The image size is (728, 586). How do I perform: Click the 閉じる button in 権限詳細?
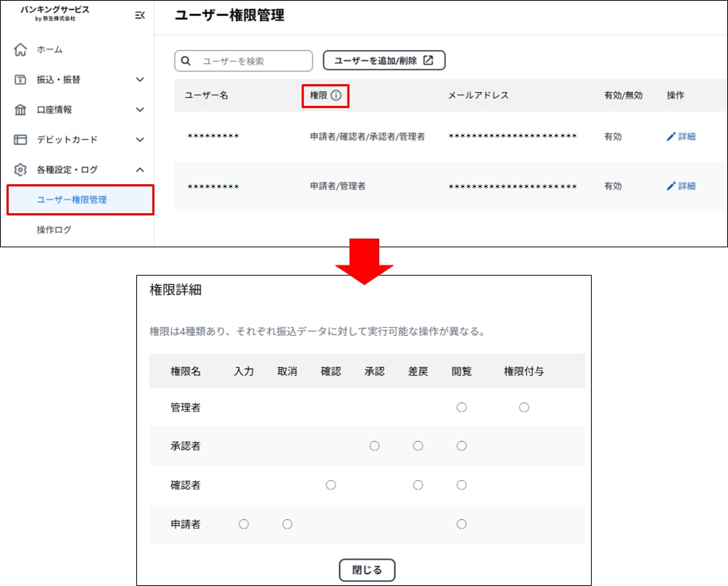pos(367,570)
